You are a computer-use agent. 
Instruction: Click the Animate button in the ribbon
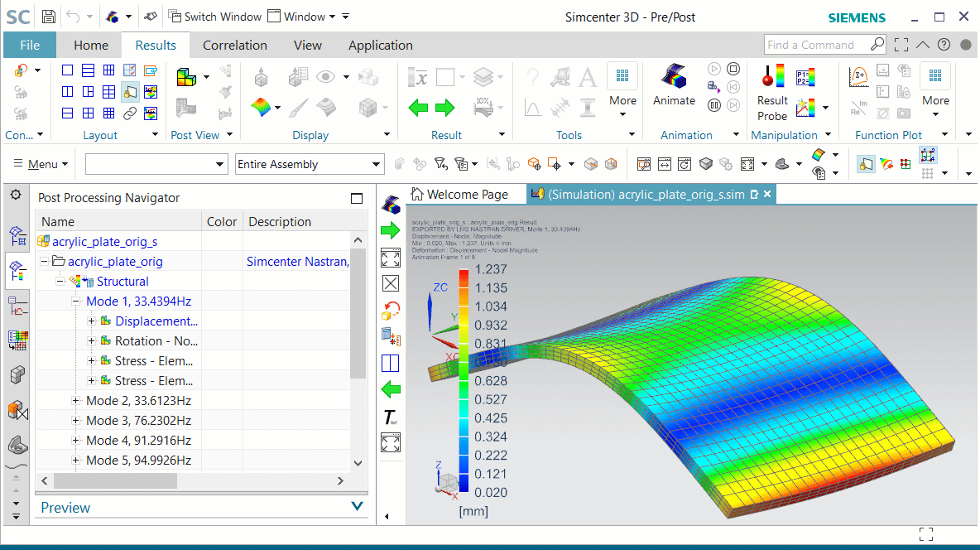point(674,85)
